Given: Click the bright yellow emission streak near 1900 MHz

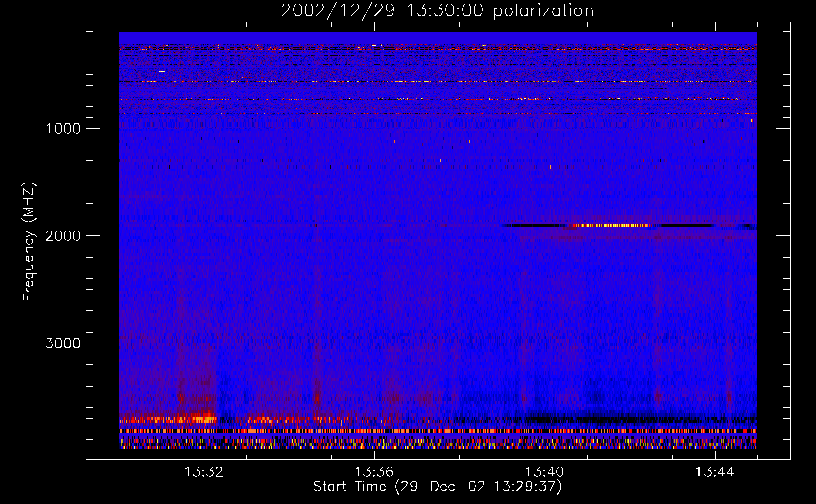Looking at the screenshot, I should click(612, 226).
